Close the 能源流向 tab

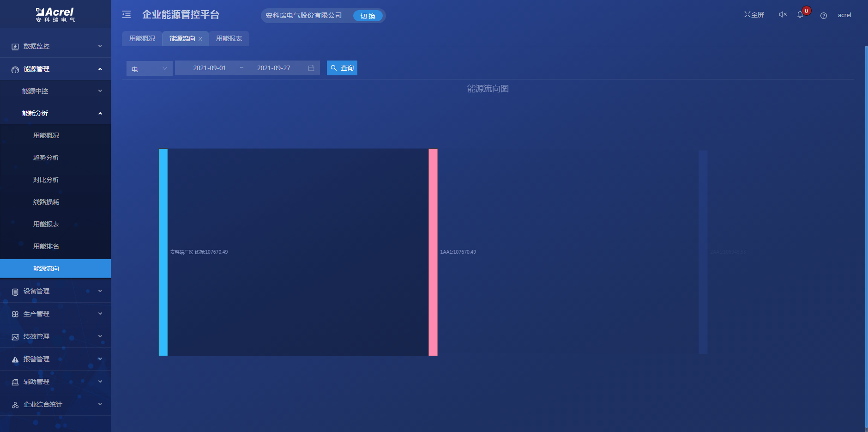(x=200, y=39)
